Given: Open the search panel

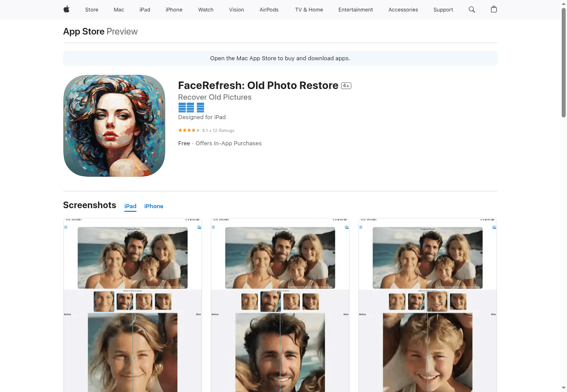Looking at the screenshot, I should coord(471,9).
